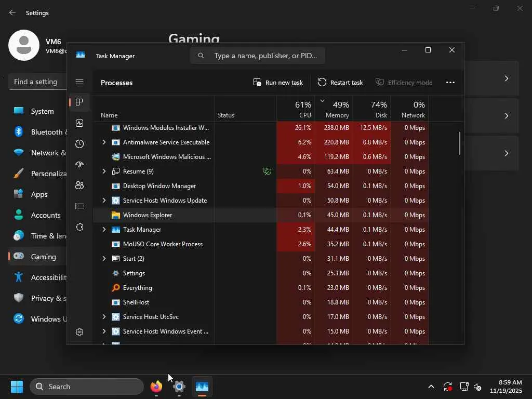This screenshot has width=532, height=399.
Task: Expand Service Host: Windows Event row
Action: (x=104, y=331)
